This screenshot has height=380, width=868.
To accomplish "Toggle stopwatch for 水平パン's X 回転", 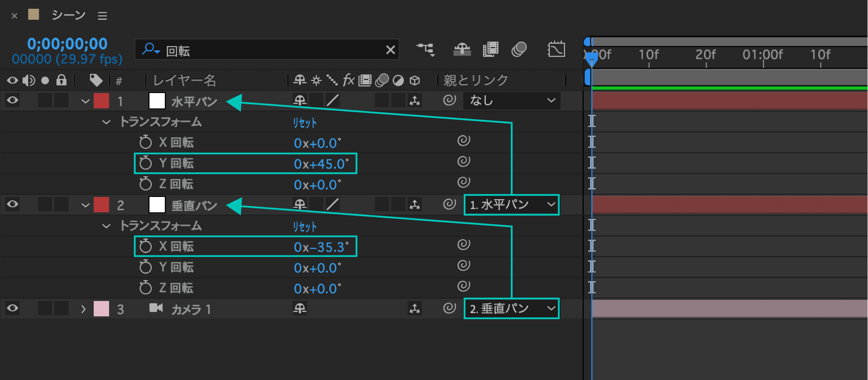I will click(x=146, y=142).
